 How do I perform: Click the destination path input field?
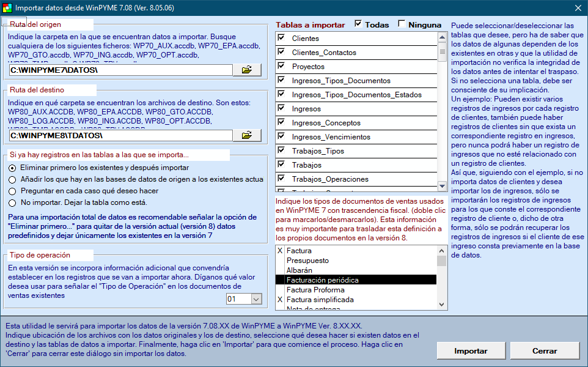(120, 135)
